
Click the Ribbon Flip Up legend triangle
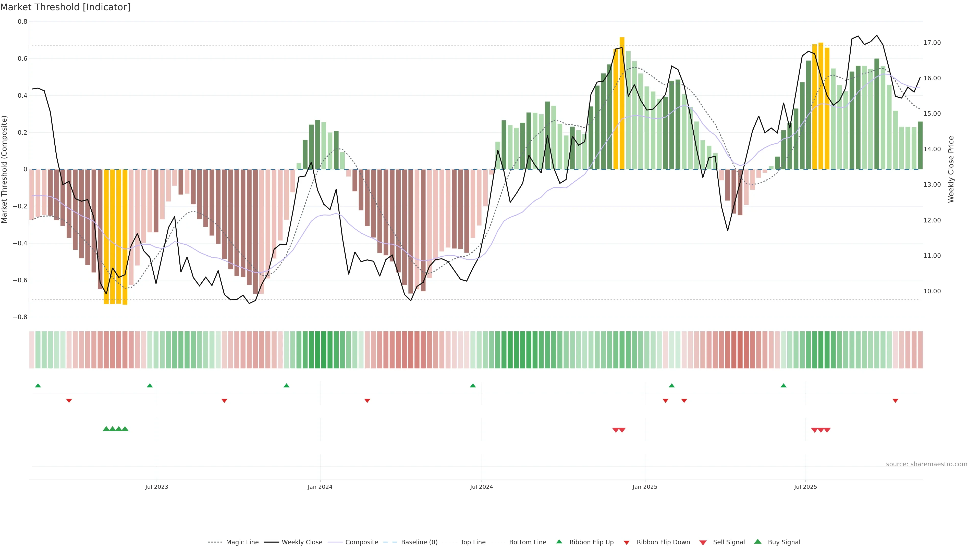point(559,542)
